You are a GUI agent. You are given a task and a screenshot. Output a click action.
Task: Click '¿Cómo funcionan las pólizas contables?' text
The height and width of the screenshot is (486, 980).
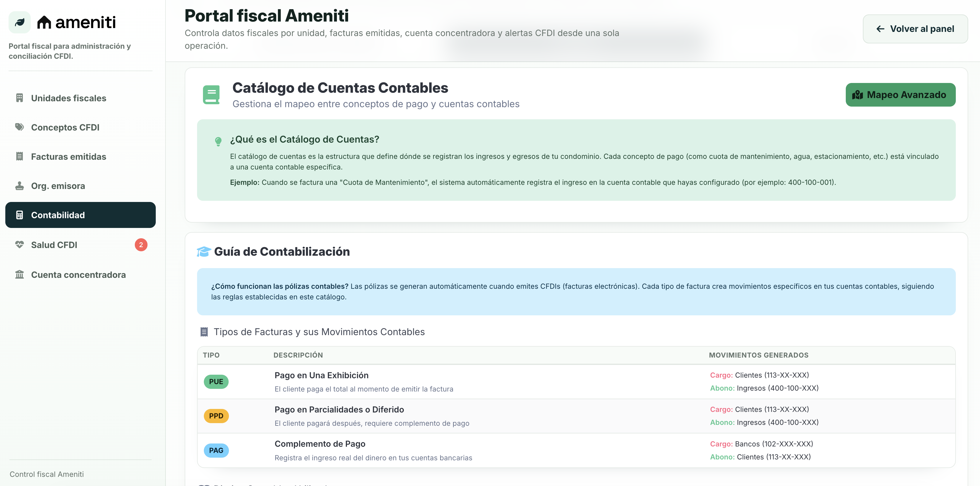280,286
